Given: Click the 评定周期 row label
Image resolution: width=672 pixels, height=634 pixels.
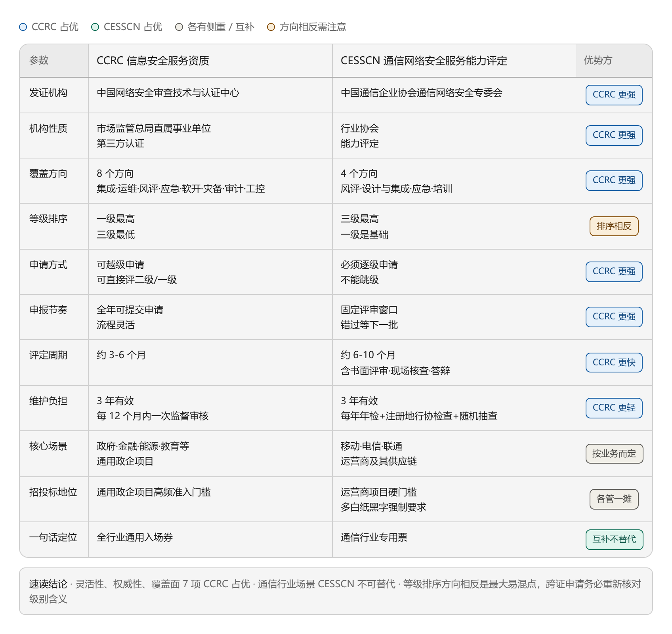Looking at the screenshot, I should tap(48, 355).
